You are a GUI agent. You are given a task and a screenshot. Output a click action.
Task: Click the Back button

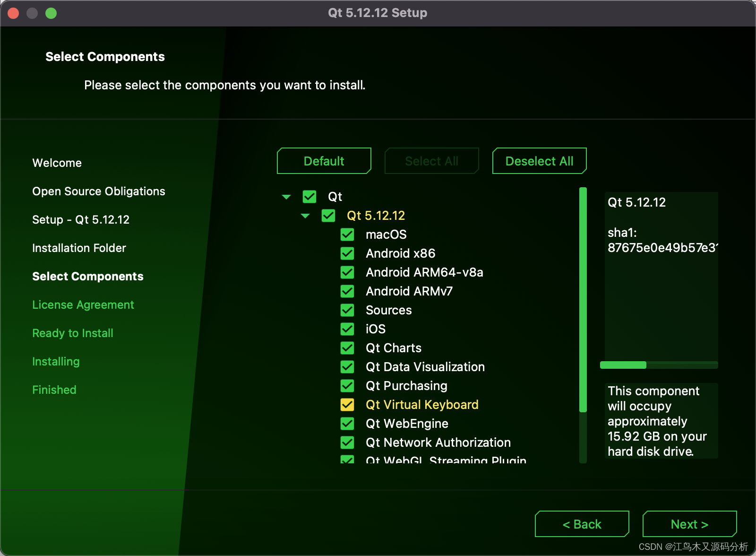point(582,524)
